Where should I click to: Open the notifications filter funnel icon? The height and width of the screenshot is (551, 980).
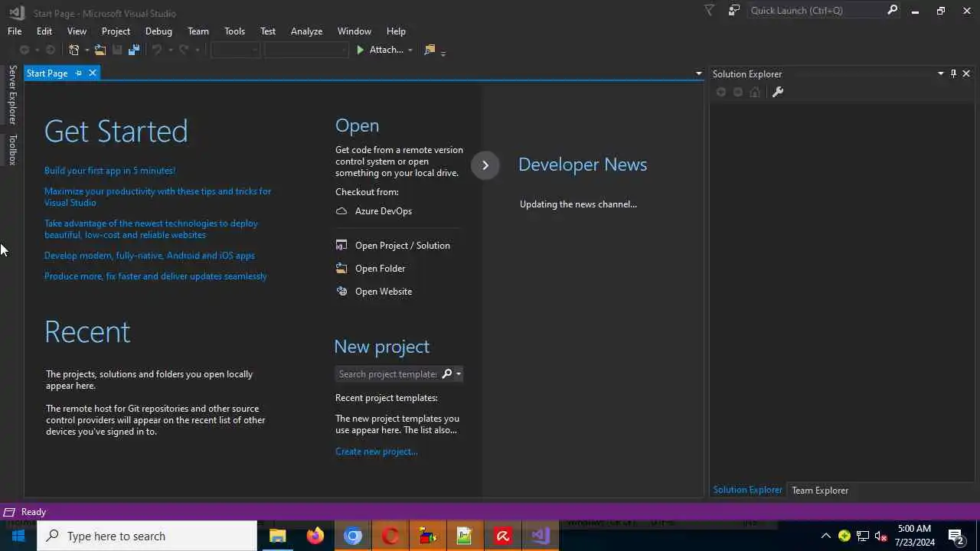click(x=709, y=11)
